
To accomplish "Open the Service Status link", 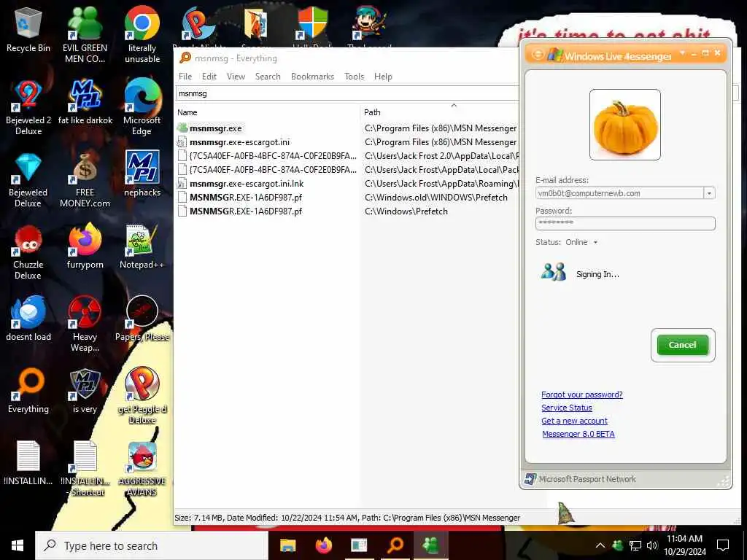I will pos(566,408).
